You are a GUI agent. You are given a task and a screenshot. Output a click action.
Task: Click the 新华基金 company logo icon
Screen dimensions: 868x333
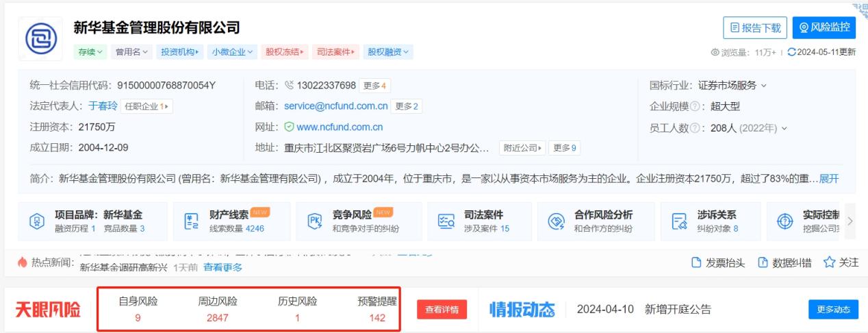click(40, 38)
